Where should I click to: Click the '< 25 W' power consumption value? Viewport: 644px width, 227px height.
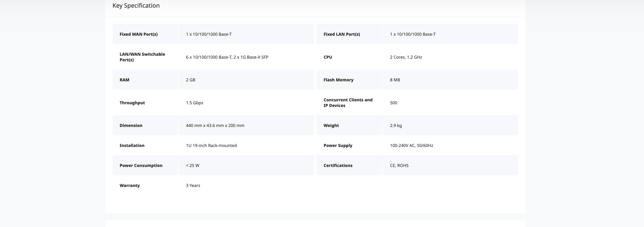(x=192, y=166)
